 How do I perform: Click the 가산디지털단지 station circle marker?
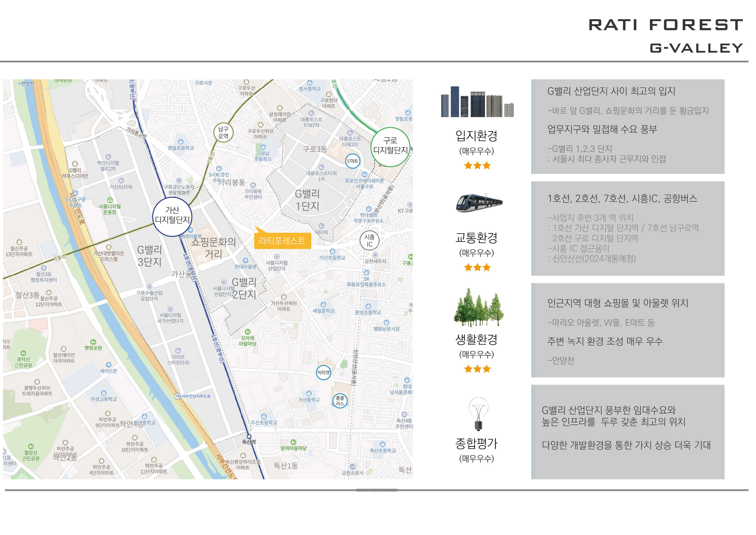(x=172, y=217)
